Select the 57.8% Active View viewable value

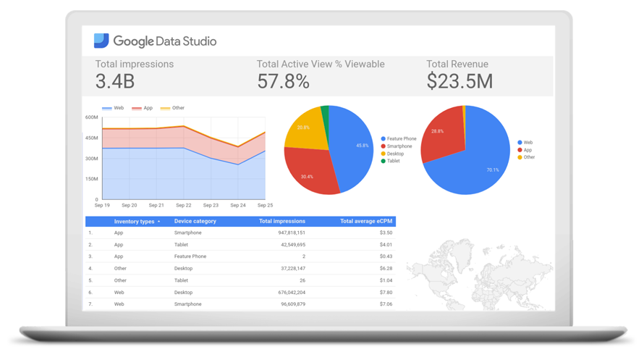coord(283,81)
